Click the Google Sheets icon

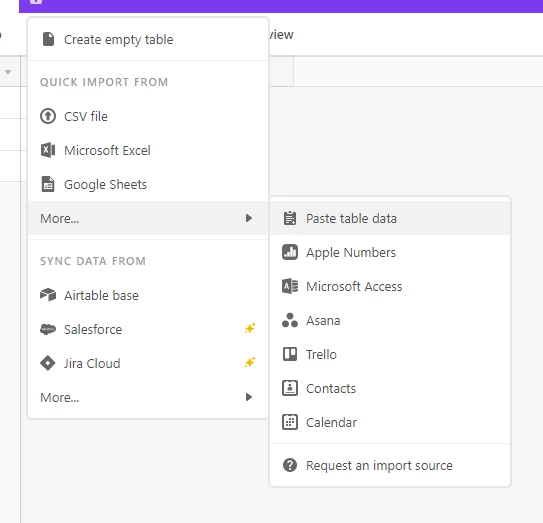tap(48, 184)
